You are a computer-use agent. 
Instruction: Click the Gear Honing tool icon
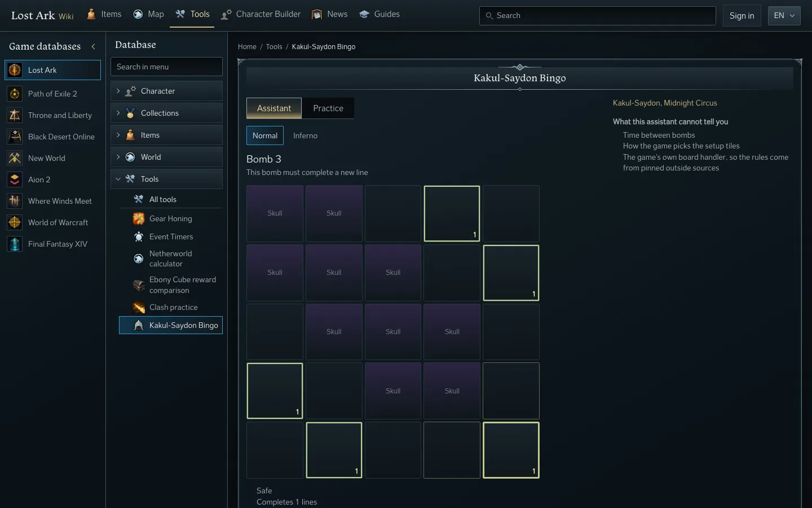tap(139, 218)
